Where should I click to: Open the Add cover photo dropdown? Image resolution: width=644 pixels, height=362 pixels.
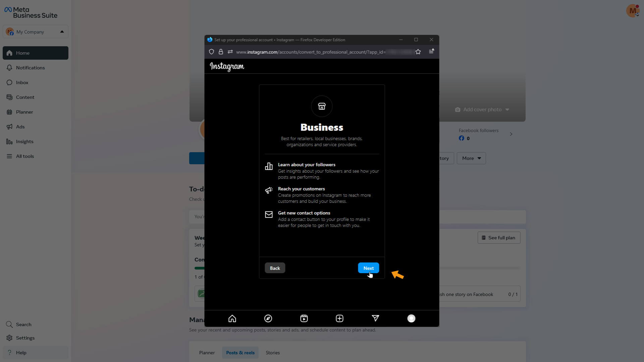pyautogui.click(x=482, y=110)
